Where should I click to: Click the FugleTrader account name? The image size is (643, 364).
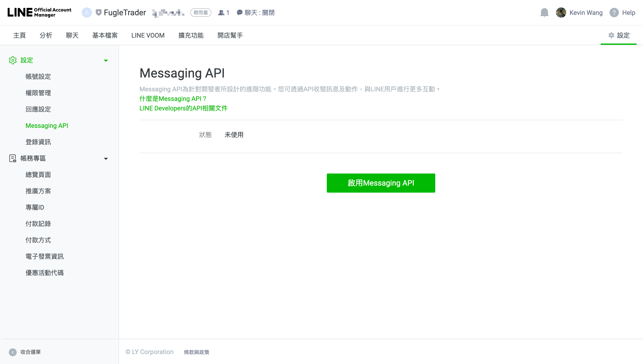point(125,13)
